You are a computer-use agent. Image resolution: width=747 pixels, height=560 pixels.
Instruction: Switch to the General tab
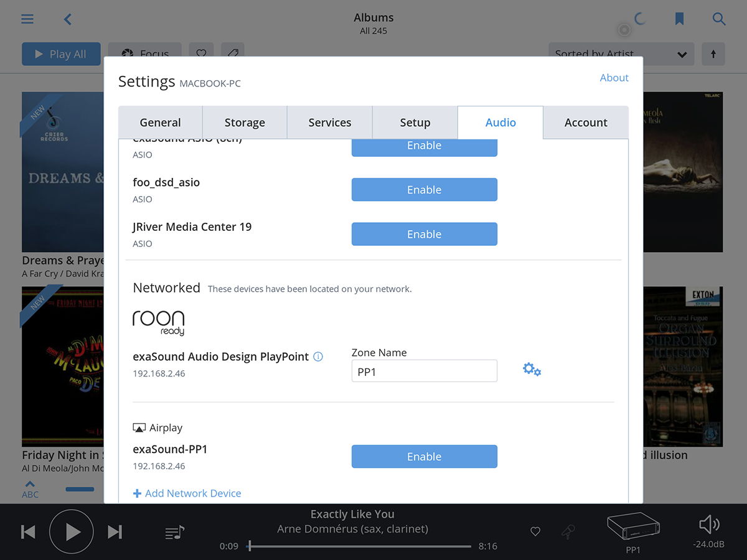point(161,123)
